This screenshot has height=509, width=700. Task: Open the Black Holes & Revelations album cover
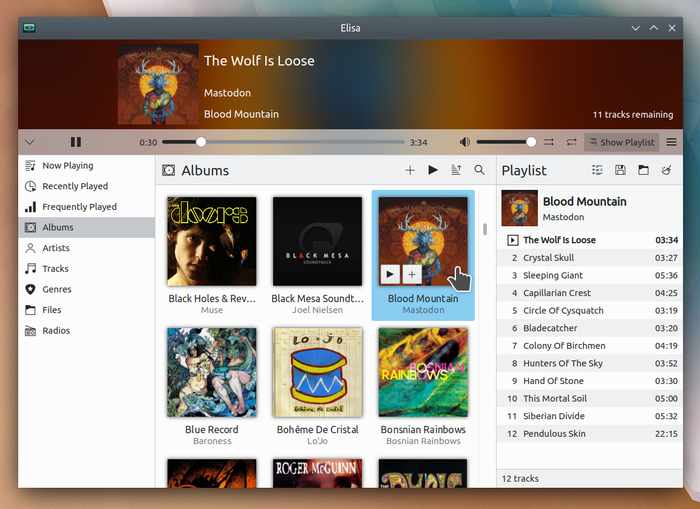tap(212, 241)
